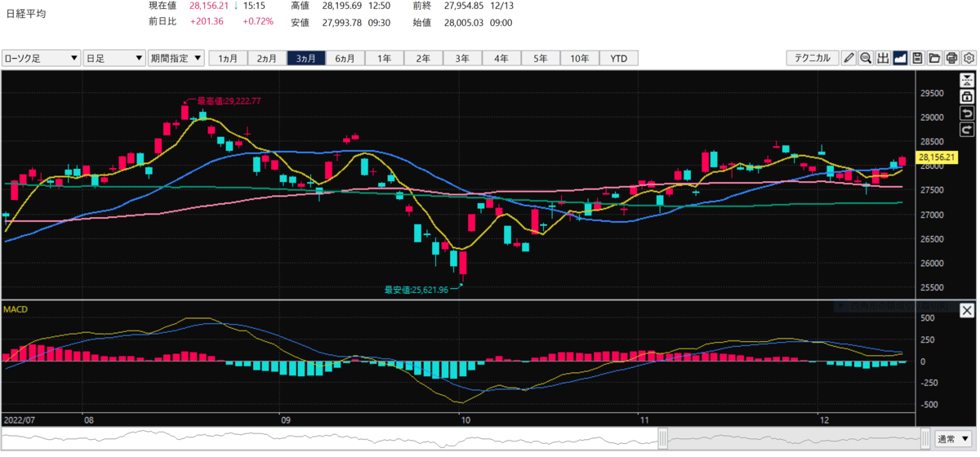Toggle the volume bars icon

point(884,58)
